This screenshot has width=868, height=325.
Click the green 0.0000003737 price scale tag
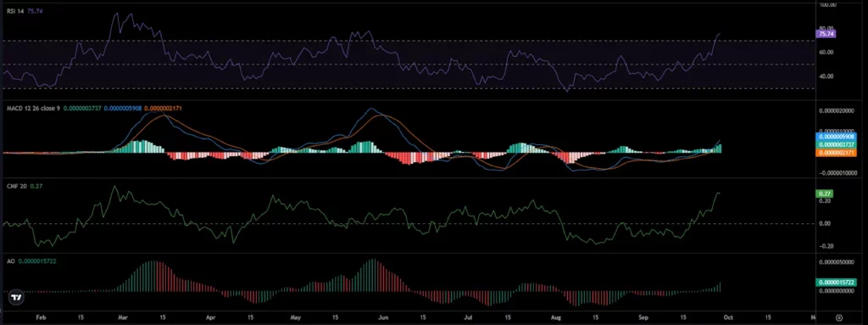point(837,144)
